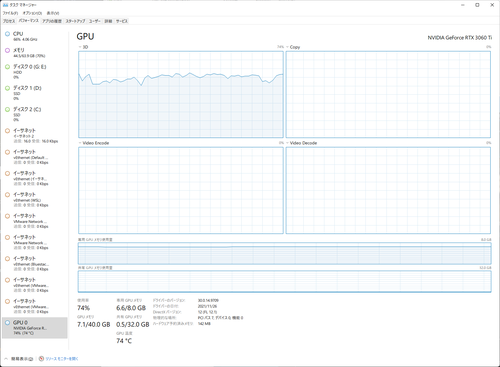Open the ファイル(F) menu
500x367 pixels.
(x=10, y=13)
